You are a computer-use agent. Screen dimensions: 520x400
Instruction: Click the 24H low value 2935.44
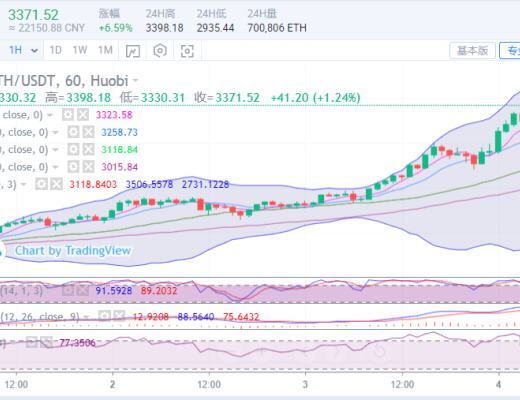click(x=215, y=28)
